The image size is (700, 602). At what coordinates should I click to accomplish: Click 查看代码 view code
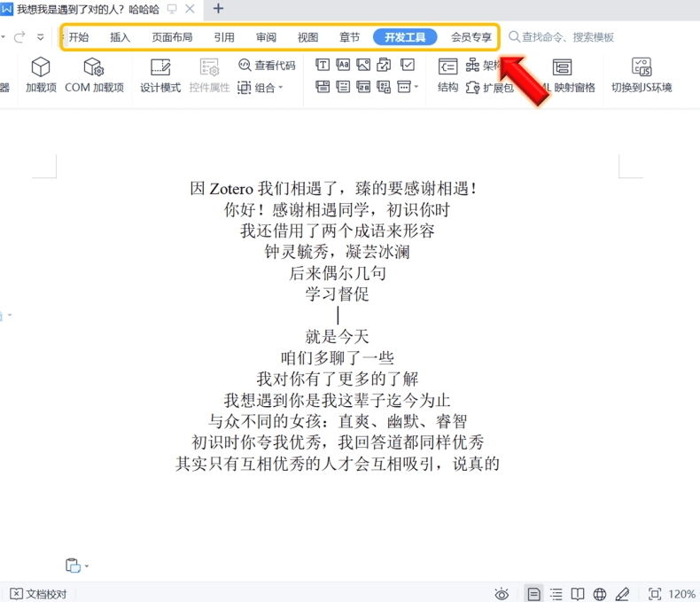[267, 66]
